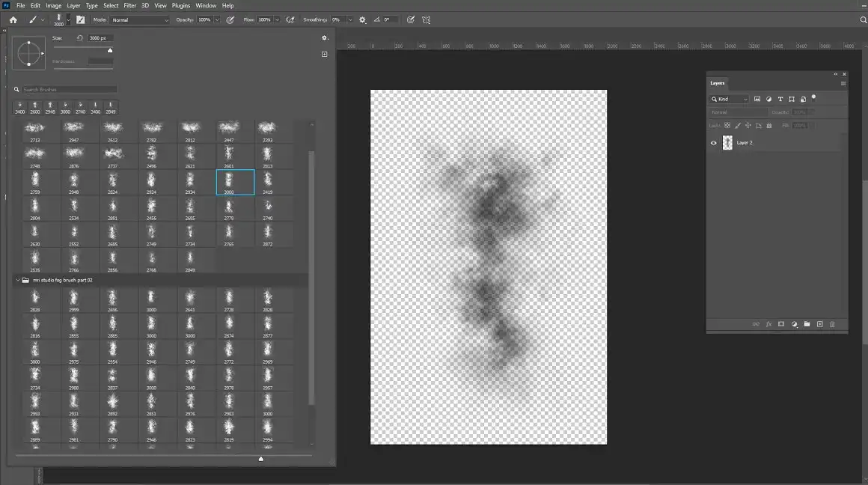Open brush preset picker dropdown arrow

click(x=69, y=20)
